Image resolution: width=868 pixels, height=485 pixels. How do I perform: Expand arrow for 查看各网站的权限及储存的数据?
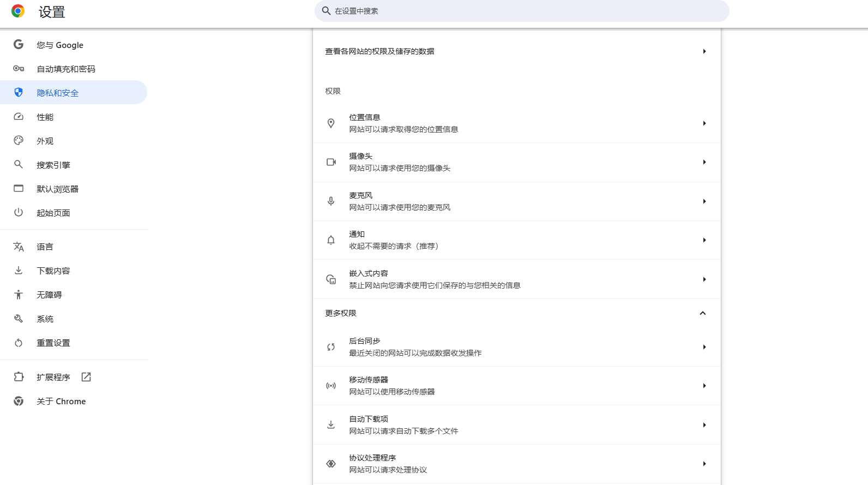[704, 51]
